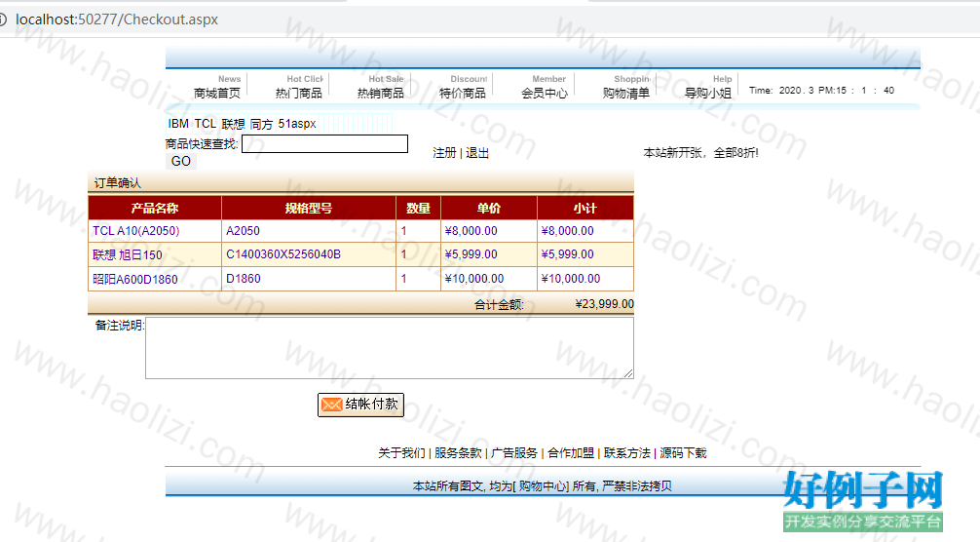Click the 关于我们 footer link
980x542 pixels.
click(401, 452)
